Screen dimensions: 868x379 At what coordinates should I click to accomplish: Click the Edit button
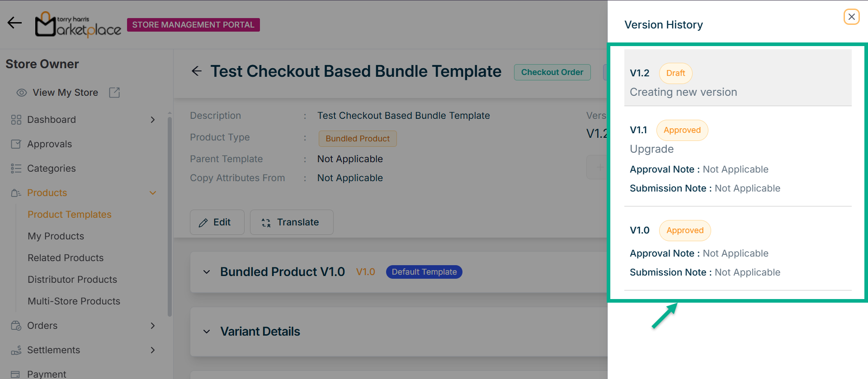pos(217,222)
